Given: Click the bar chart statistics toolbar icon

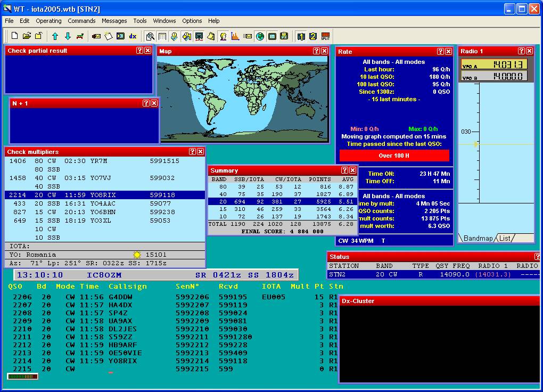Looking at the screenshot, I should click(x=235, y=36).
